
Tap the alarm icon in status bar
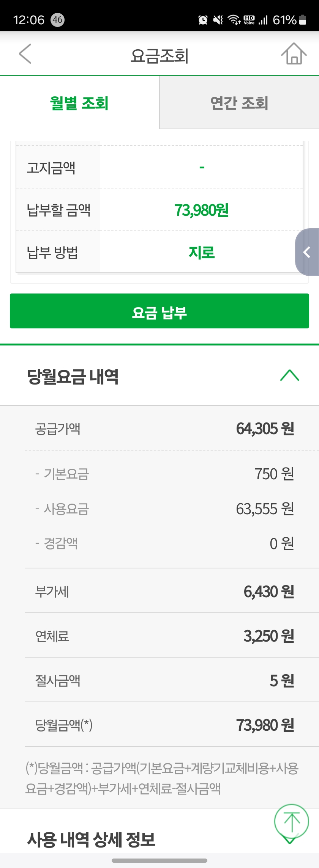click(x=203, y=20)
